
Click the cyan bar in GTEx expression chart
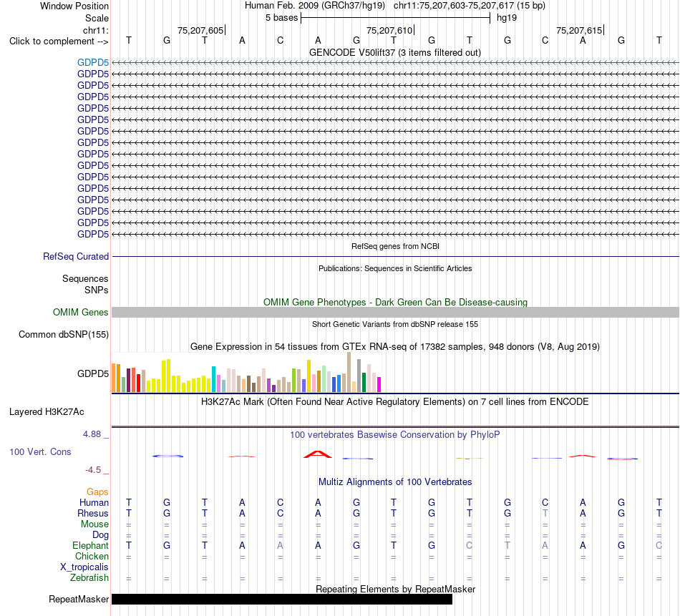pos(213,379)
